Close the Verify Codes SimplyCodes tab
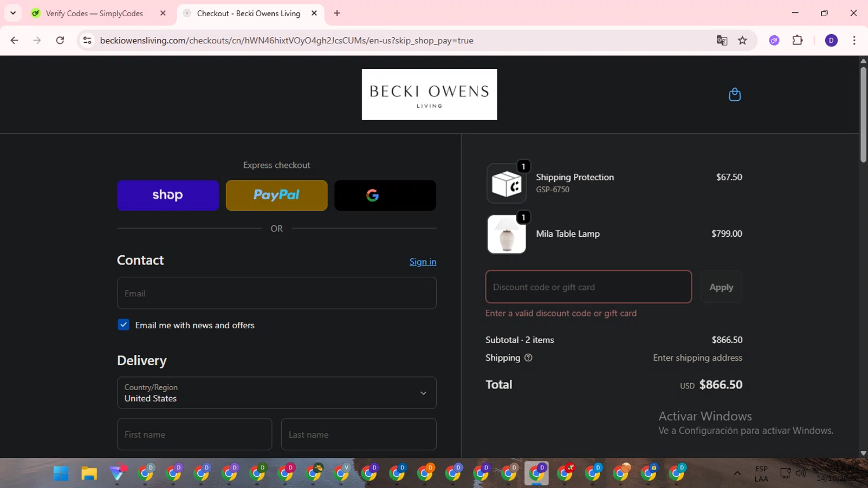This screenshot has width=868, height=488. [x=163, y=13]
